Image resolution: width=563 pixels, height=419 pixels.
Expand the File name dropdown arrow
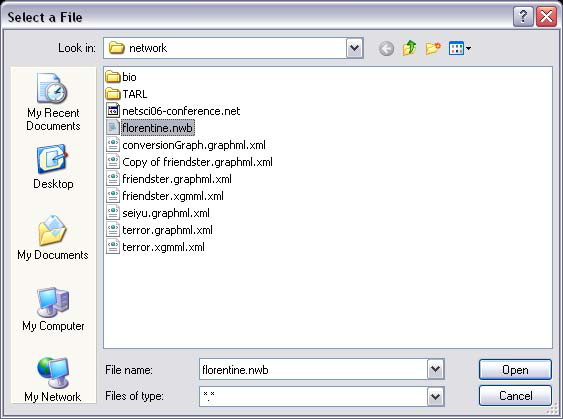436,369
